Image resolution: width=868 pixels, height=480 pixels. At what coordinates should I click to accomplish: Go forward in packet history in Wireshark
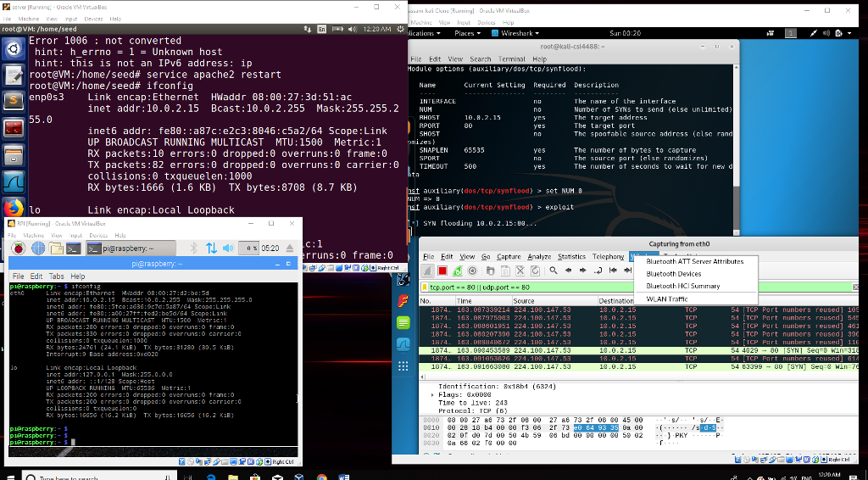583,271
